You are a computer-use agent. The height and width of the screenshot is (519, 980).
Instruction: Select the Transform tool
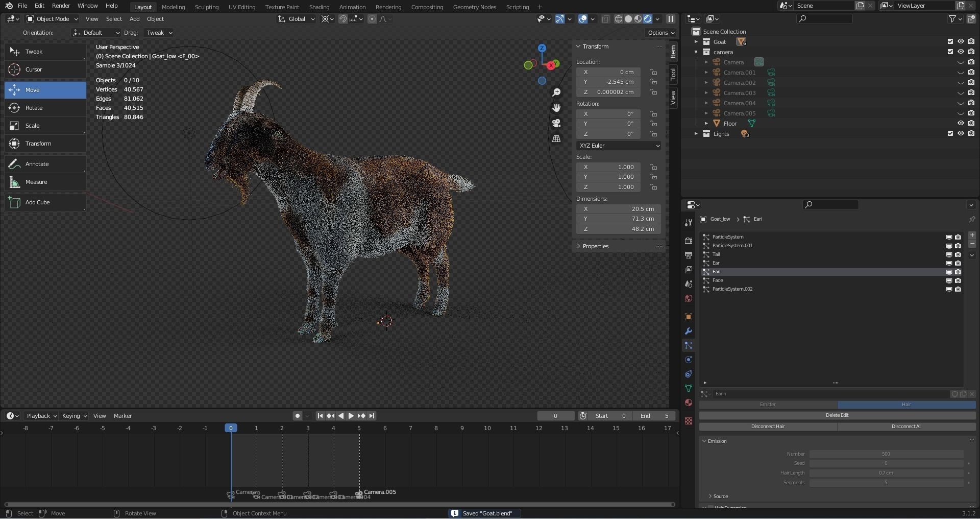45,144
